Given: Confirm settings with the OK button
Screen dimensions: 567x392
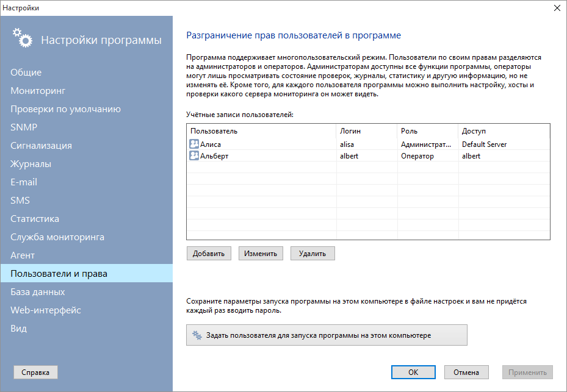Looking at the screenshot, I should pyautogui.click(x=413, y=372).
